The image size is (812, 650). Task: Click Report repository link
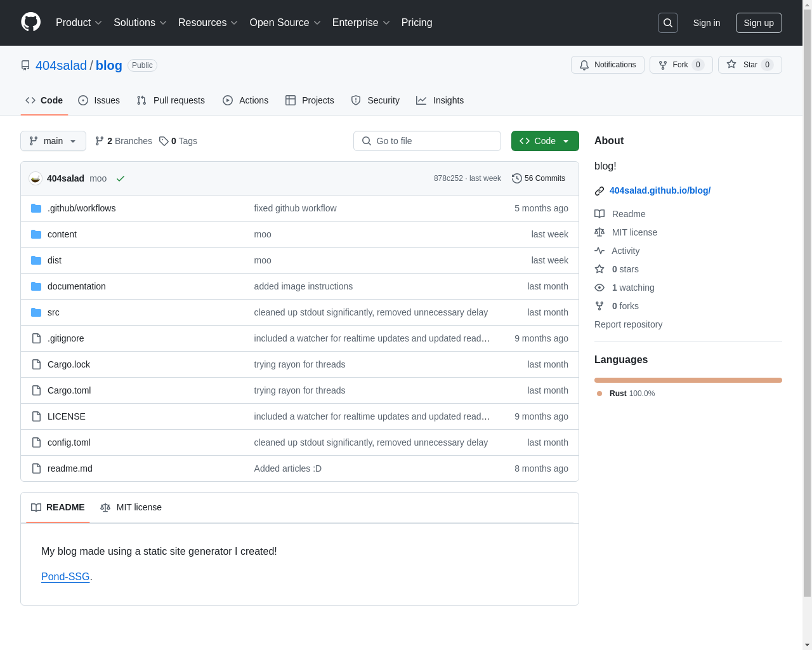point(628,324)
